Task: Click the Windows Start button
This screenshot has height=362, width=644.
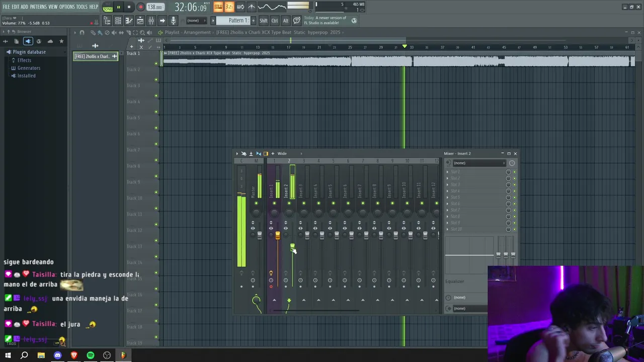Action: pos(8,355)
